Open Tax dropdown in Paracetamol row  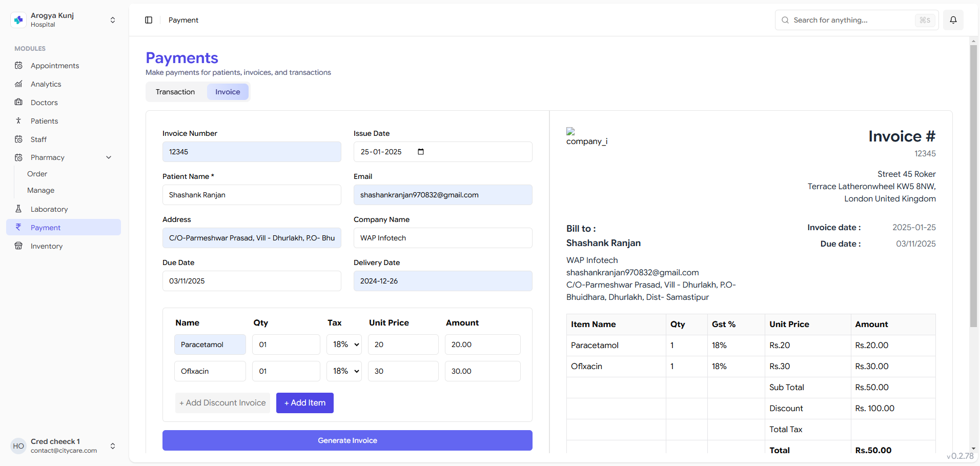pos(344,345)
